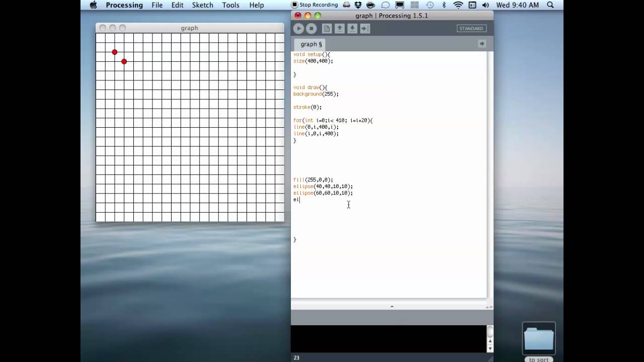Click the speech bubble menu bar icon
This screenshot has width=644, height=362.
coord(385,5)
